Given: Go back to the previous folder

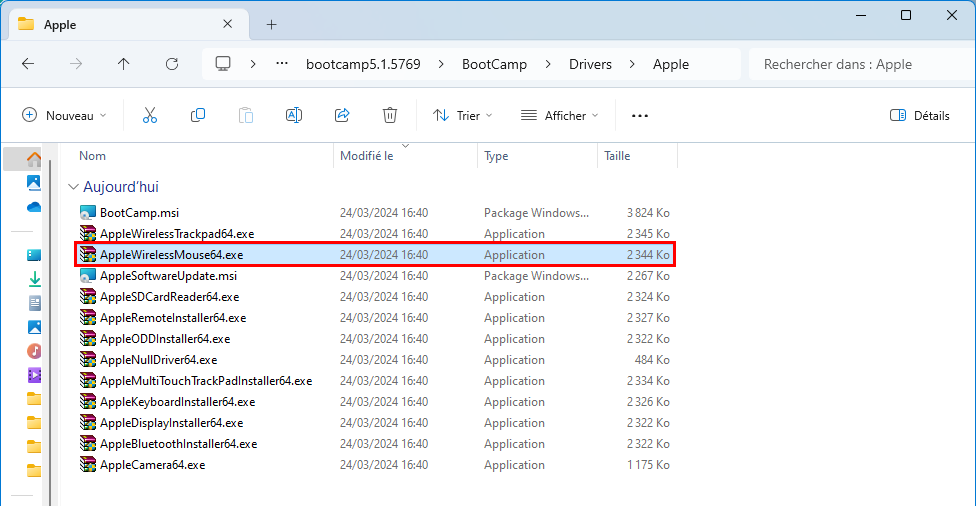Looking at the screenshot, I should [x=28, y=64].
